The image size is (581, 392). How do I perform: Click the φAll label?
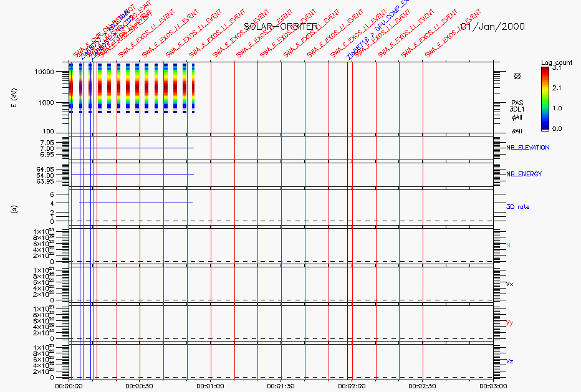[x=517, y=117]
